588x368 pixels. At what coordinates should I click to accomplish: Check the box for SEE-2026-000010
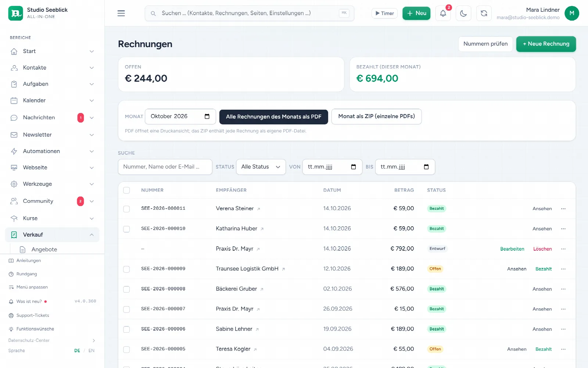click(126, 229)
